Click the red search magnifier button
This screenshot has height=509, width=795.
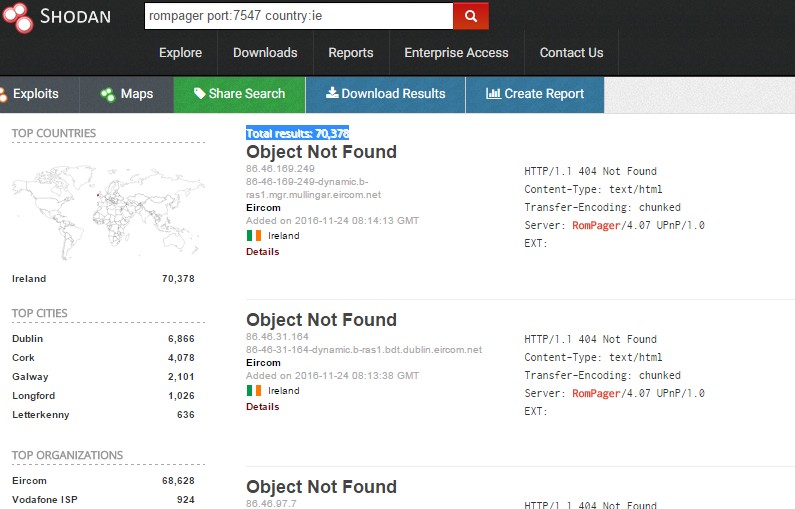coord(471,16)
